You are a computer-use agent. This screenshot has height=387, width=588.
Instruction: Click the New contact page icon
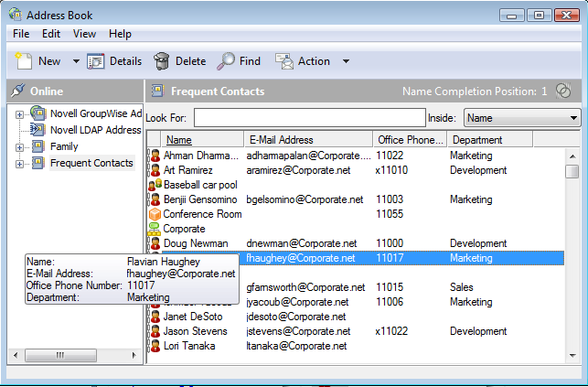point(23,61)
